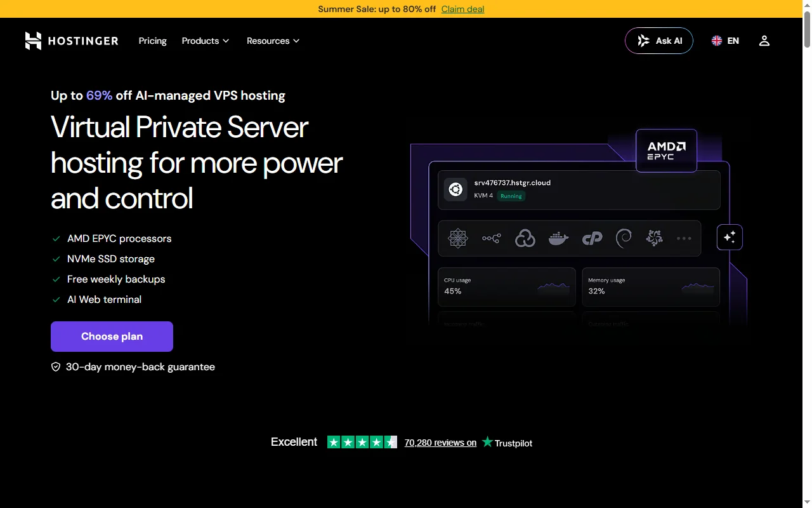
Task: Click the AMD EPYC processors feature
Action: click(119, 239)
